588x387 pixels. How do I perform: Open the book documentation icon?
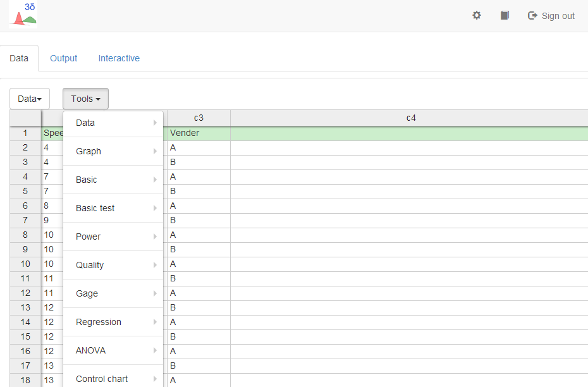(x=505, y=15)
